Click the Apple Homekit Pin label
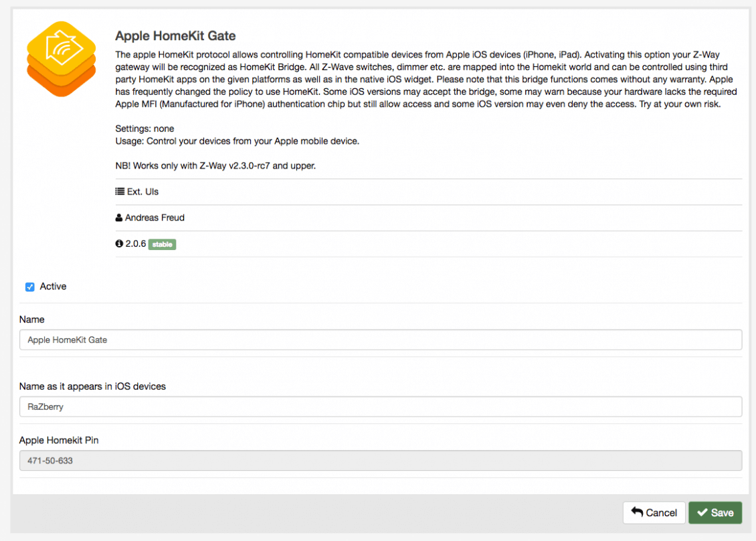This screenshot has width=756, height=541. 59,440
